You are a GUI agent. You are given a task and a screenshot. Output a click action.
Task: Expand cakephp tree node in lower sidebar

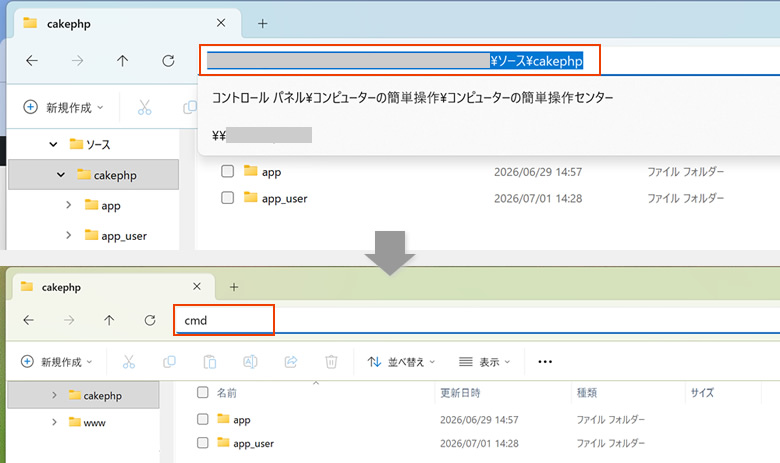54,395
